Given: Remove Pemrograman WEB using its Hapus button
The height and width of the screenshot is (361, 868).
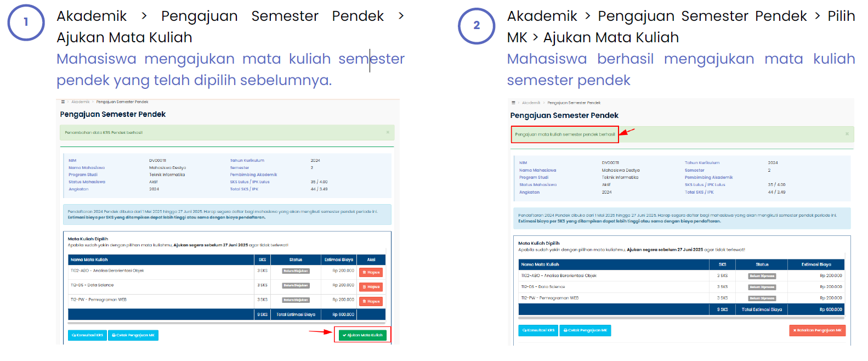Looking at the screenshot, I should tap(371, 301).
